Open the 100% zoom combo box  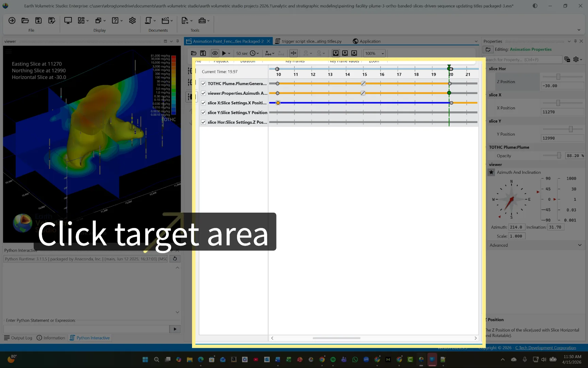click(375, 53)
